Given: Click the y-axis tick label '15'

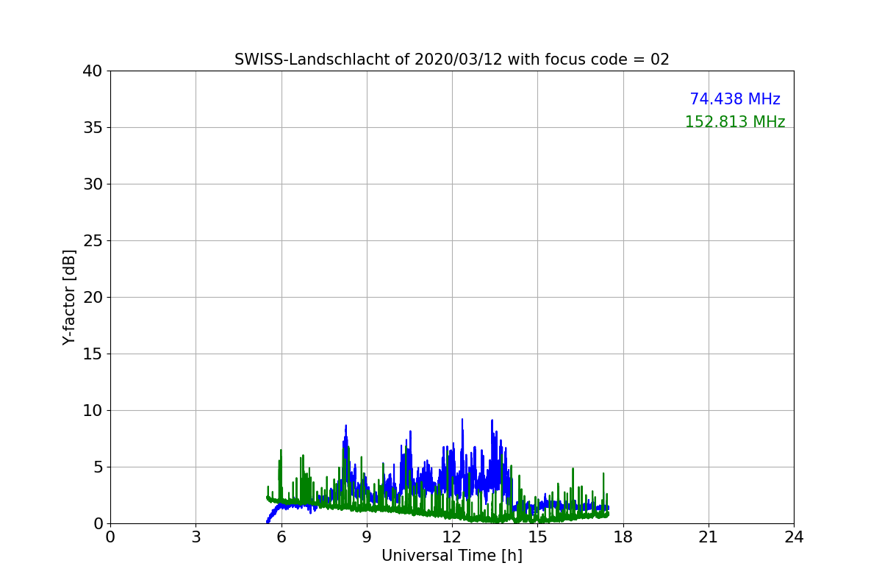Looking at the screenshot, I should pyautogui.click(x=93, y=354).
